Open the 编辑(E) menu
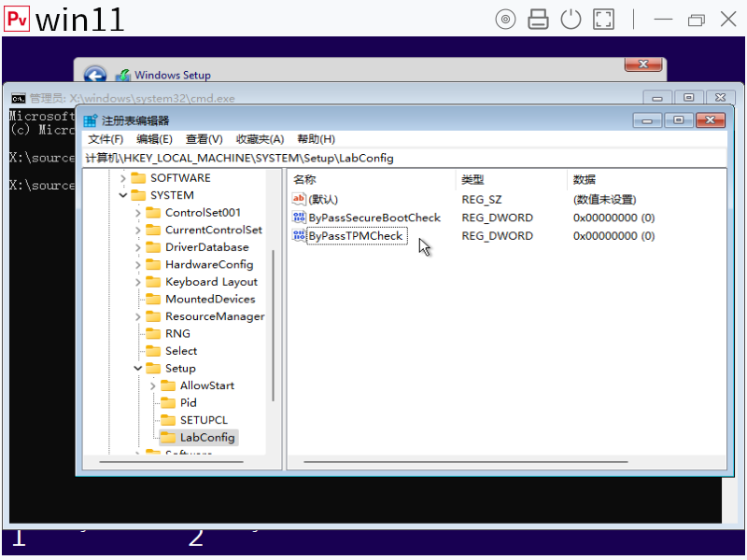This screenshot has width=747, height=560. 154,139
